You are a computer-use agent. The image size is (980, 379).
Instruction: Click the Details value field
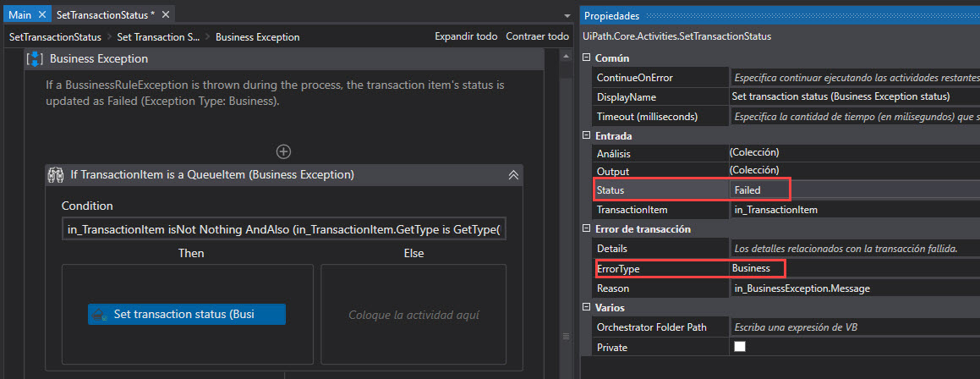point(854,248)
